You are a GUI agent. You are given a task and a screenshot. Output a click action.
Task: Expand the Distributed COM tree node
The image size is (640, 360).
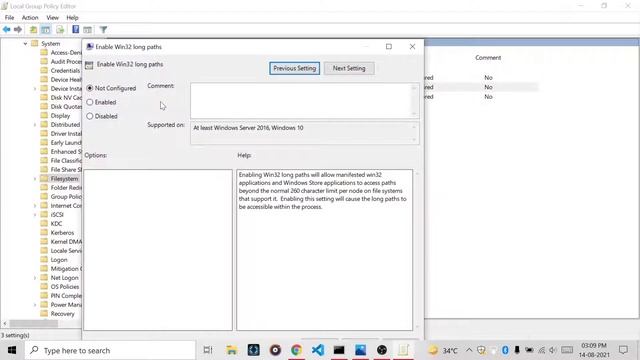pos(35,125)
